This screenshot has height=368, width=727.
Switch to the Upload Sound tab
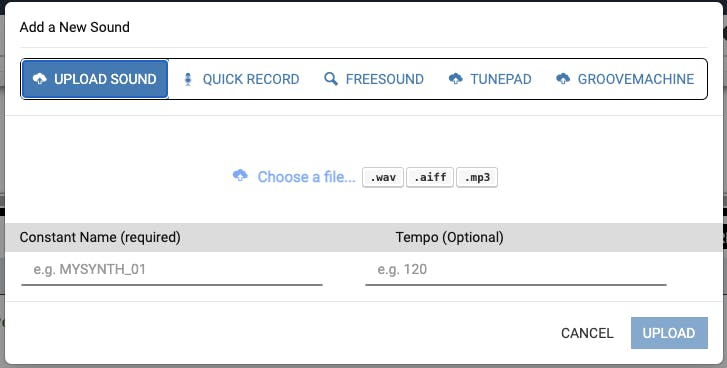[x=95, y=79]
